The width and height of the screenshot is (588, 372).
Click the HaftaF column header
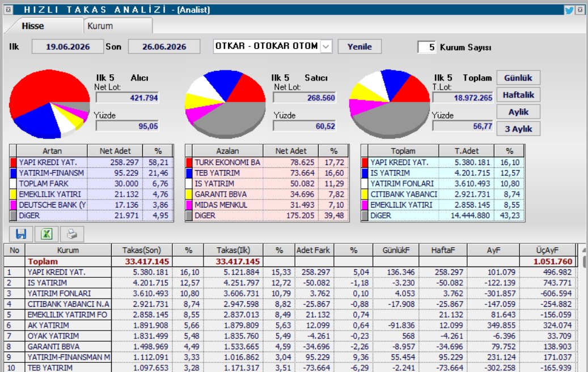pos(443,250)
